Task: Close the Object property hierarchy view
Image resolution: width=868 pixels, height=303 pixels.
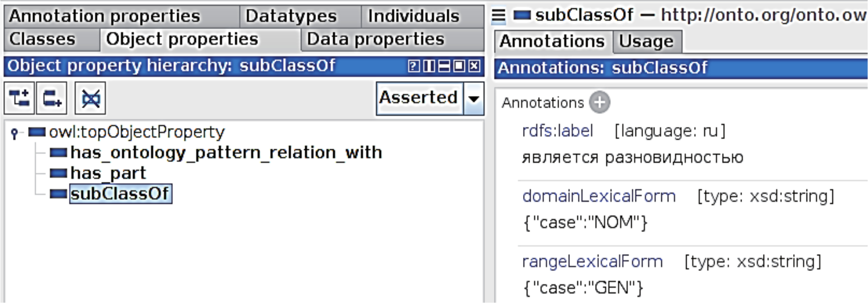Action: tap(474, 66)
